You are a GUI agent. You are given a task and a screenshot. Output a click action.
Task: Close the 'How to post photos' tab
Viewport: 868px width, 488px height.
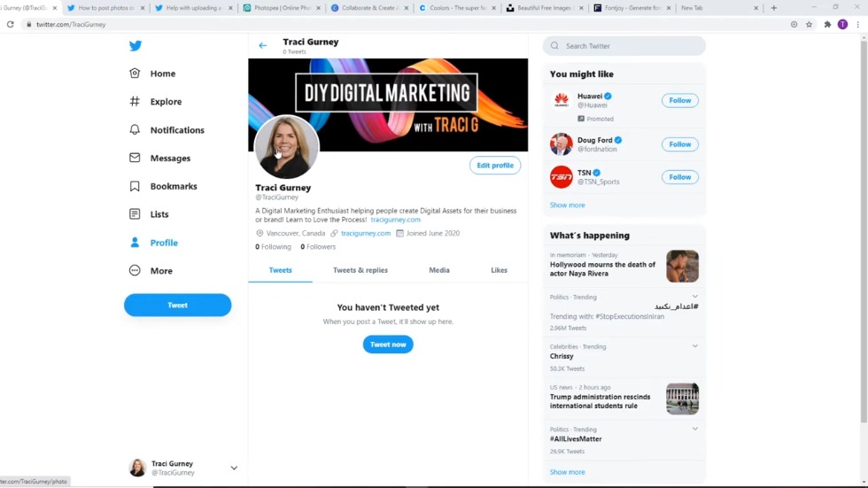click(x=143, y=8)
